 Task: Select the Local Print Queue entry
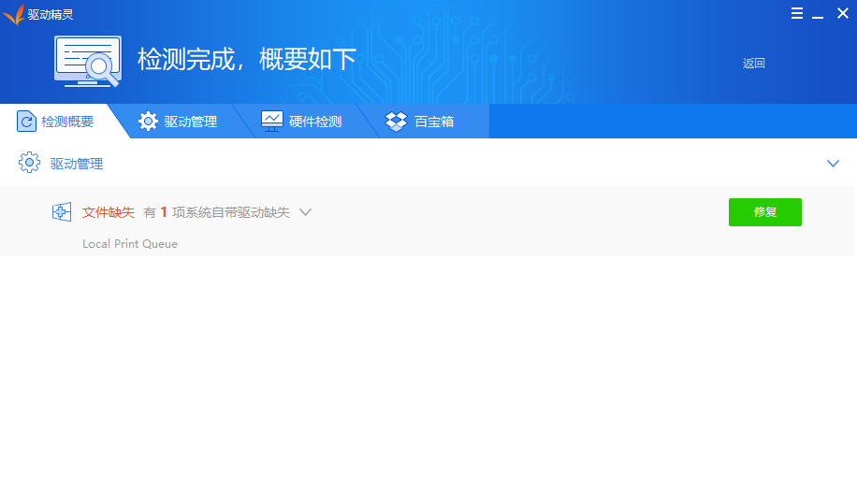[x=130, y=243]
